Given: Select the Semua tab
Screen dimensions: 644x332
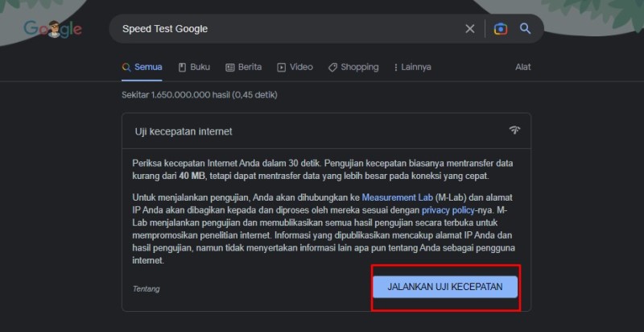Looking at the screenshot, I should [142, 67].
